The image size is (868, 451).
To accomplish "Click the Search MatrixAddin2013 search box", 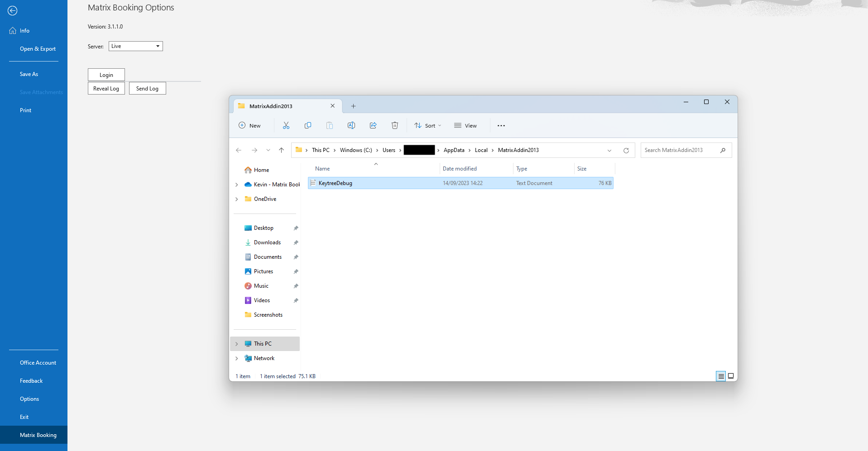I will (680, 150).
